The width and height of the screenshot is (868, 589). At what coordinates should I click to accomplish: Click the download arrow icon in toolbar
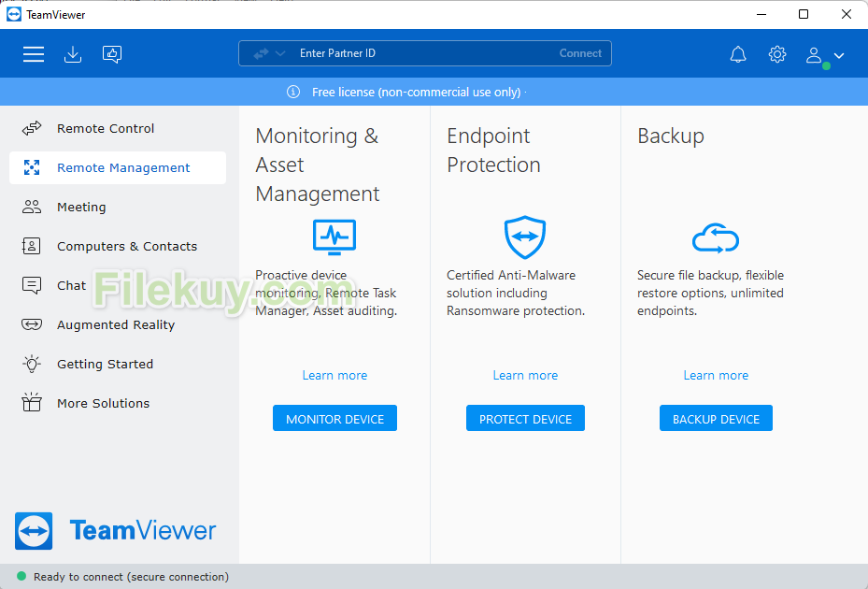point(73,53)
